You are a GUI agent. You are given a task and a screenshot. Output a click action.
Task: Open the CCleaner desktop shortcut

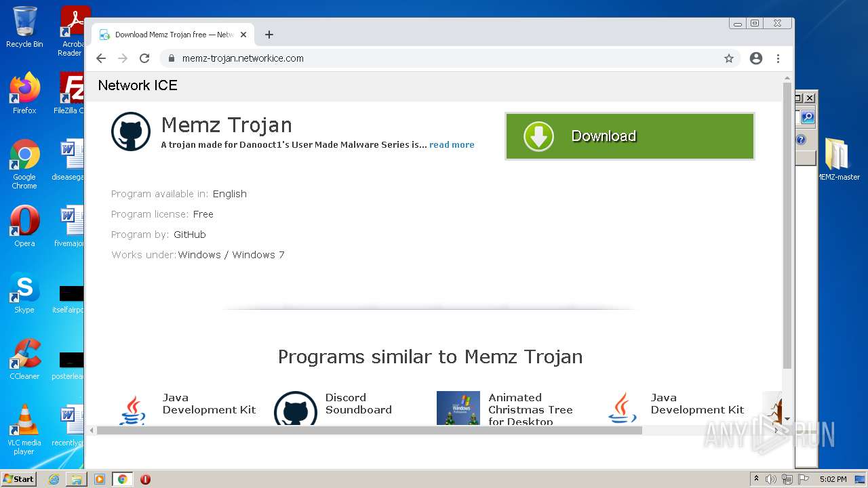pyautogui.click(x=24, y=359)
